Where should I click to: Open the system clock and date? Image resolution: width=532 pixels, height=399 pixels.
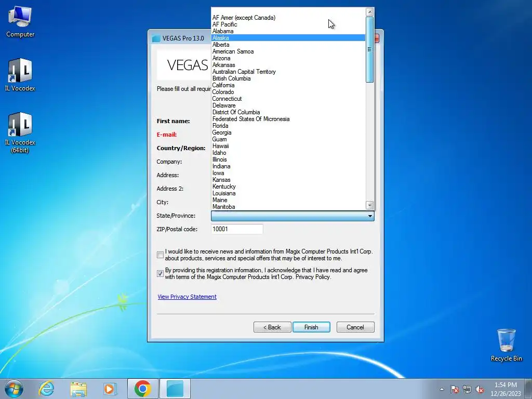pos(506,389)
